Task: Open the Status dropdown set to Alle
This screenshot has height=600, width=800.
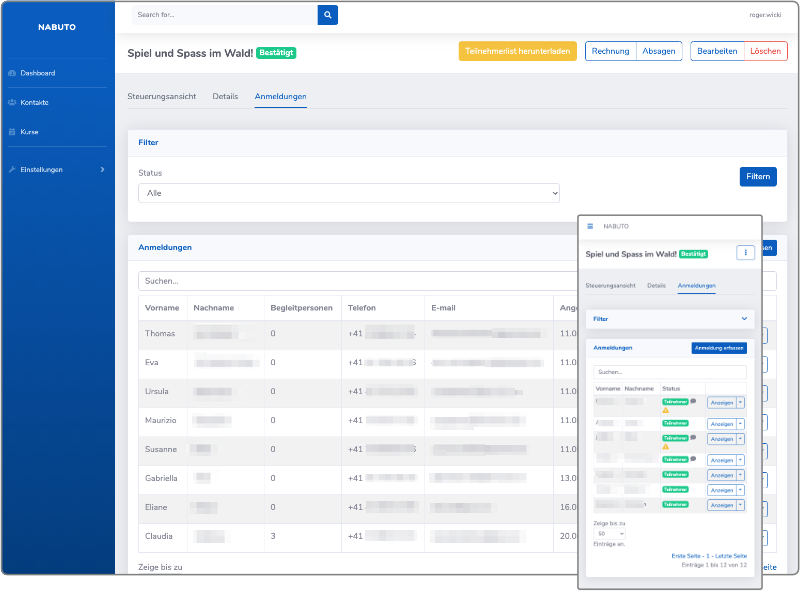Action: click(349, 193)
